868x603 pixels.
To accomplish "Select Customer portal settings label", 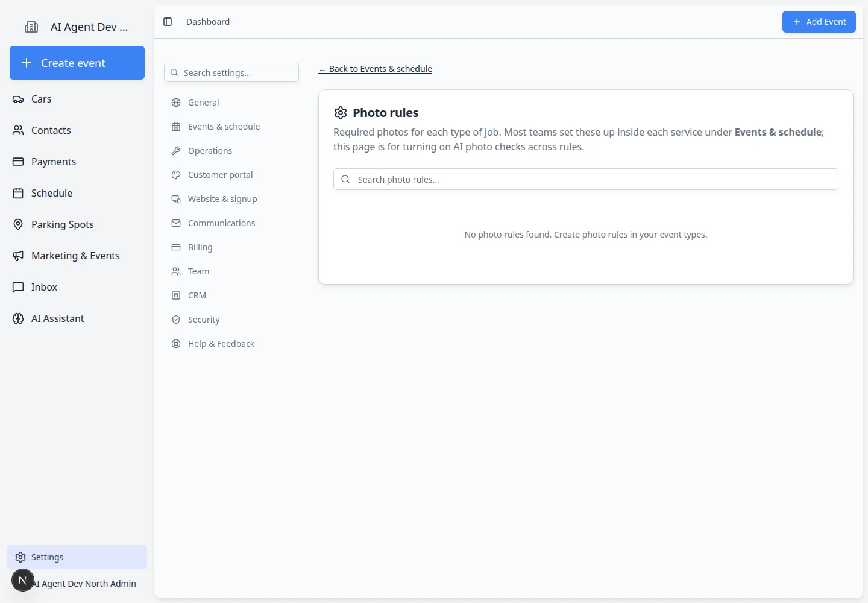I will (220, 175).
